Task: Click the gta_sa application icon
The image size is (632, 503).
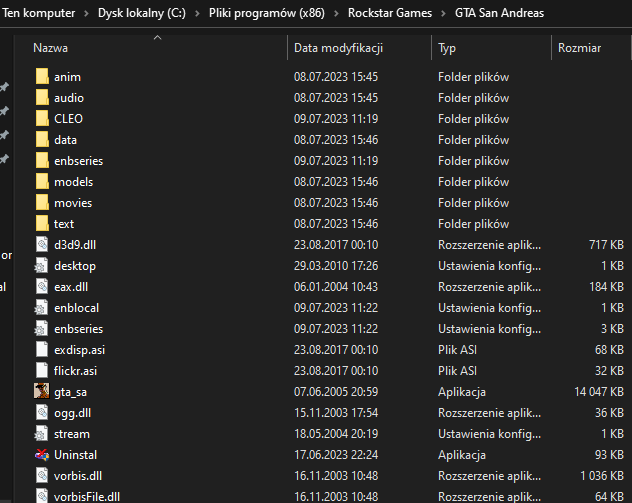Action: click(42, 391)
